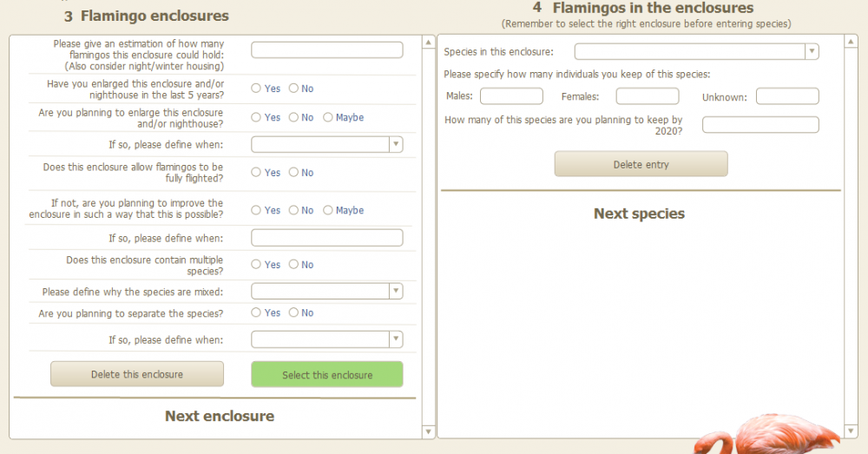Click the Select this enclosure button
This screenshot has width=868, height=454.
click(x=327, y=375)
